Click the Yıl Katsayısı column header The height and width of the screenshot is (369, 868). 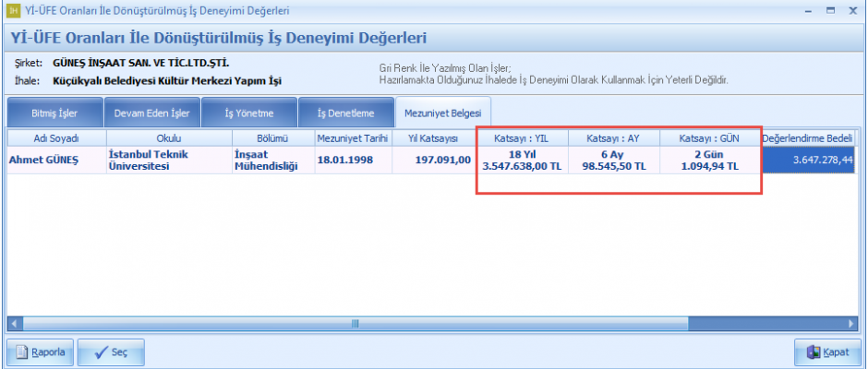point(433,138)
